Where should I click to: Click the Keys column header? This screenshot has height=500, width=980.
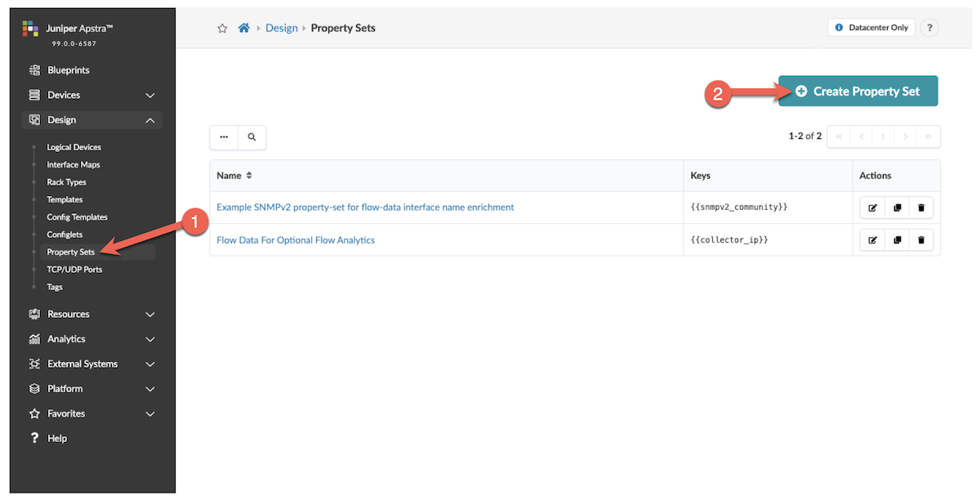coord(701,176)
